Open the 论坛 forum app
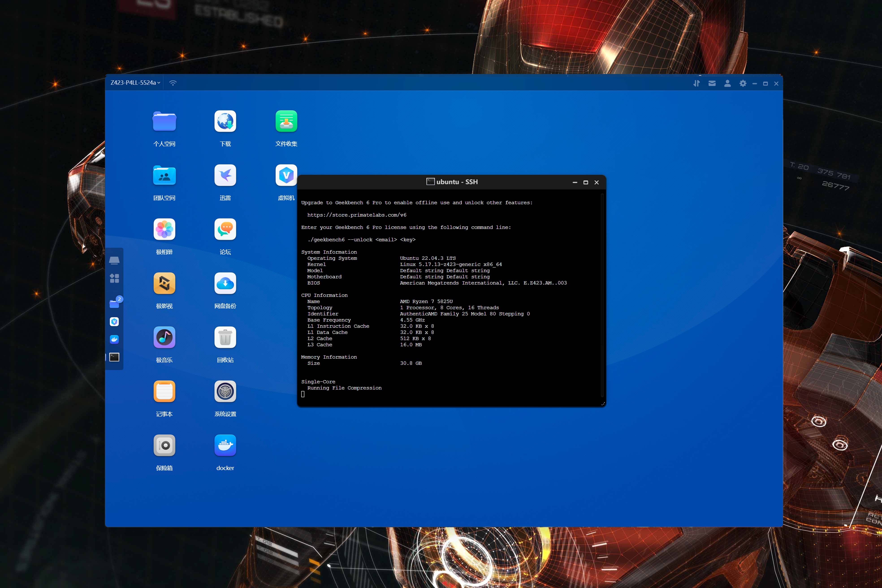This screenshot has height=588, width=882. [x=225, y=229]
